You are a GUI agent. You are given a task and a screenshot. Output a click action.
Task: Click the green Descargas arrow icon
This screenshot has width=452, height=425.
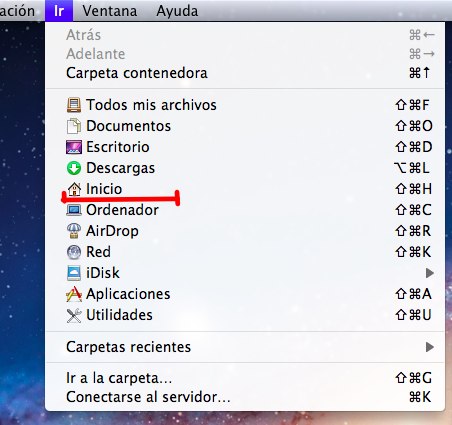click(74, 168)
